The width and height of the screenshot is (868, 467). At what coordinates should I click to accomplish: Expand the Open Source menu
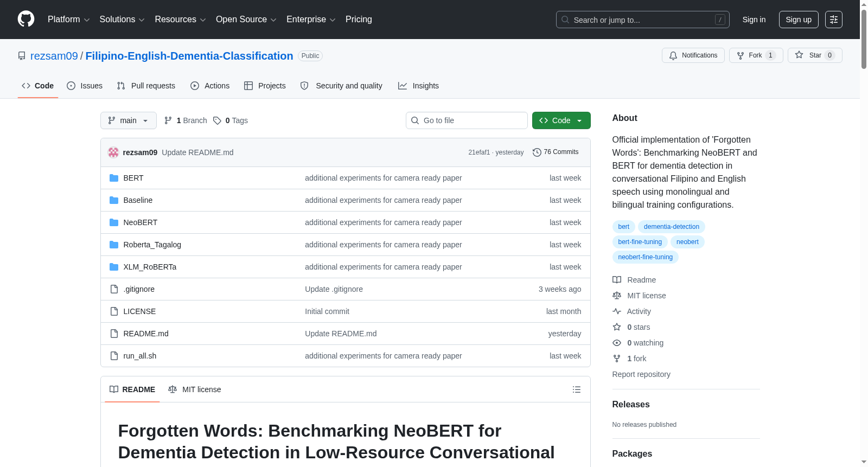coord(246,19)
